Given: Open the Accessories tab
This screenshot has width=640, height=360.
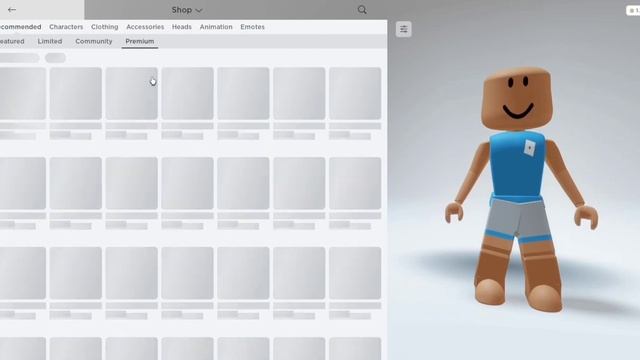Looking at the screenshot, I should pos(145,27).
